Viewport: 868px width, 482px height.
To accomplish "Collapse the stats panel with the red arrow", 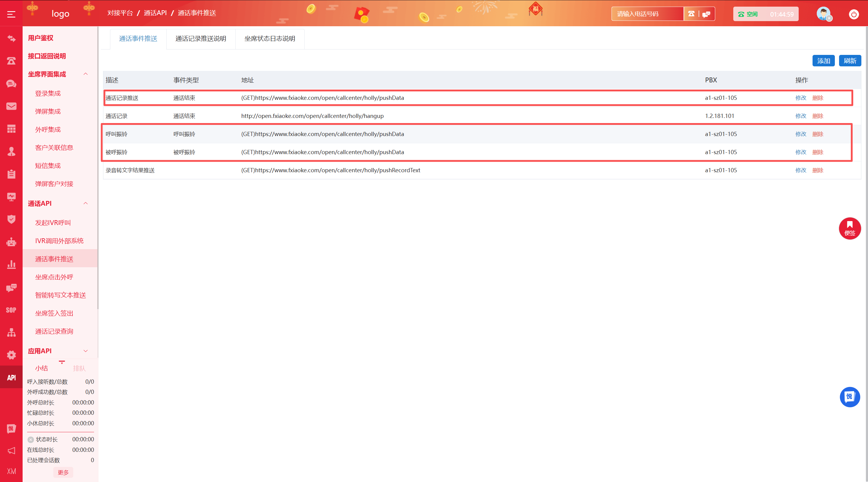I will [x=62, y=362].
